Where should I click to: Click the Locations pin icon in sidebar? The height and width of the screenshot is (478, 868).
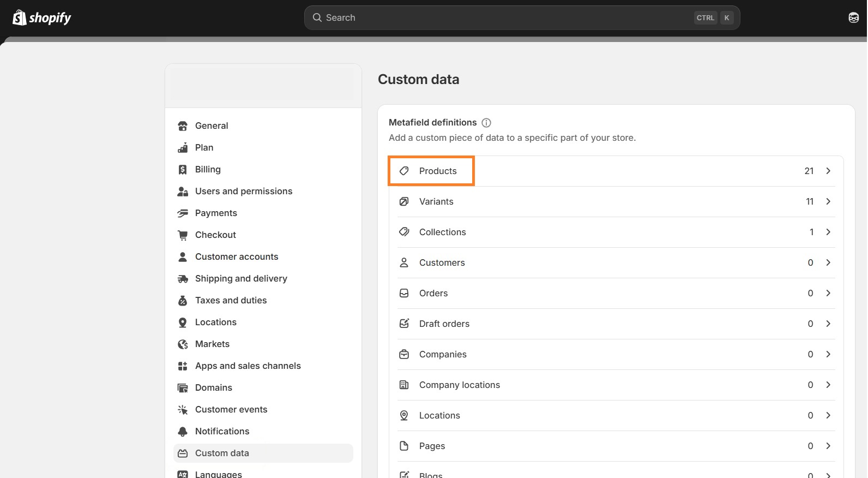(183, 322)
